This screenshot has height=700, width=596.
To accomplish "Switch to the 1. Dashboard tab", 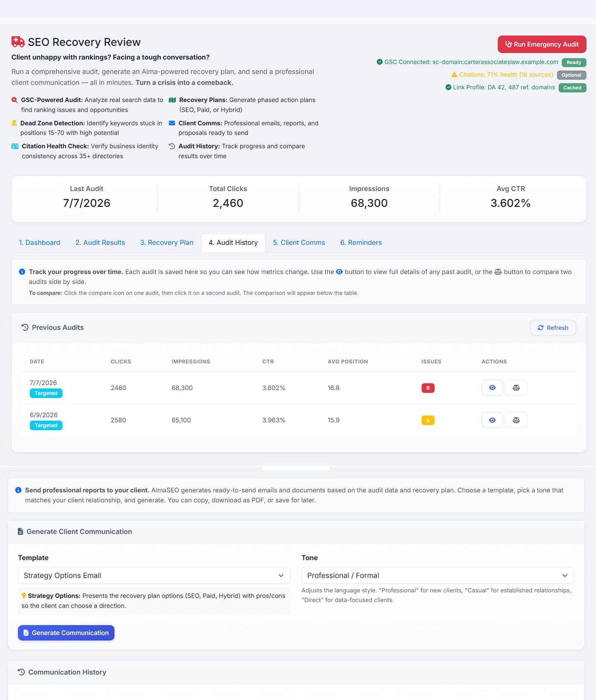I will tap(39, 242).
